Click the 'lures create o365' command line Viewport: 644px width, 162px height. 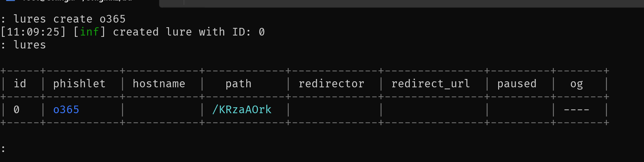pos(69,19)
